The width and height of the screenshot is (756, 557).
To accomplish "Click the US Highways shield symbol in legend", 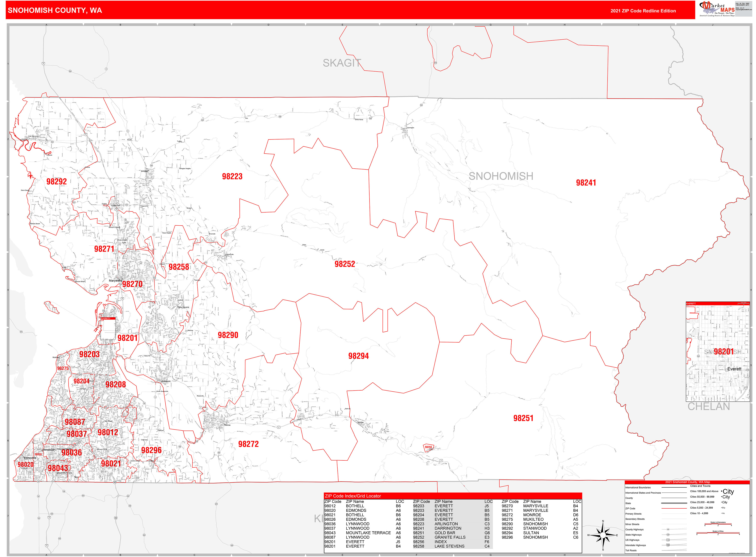I will click(x=668, y=540).
